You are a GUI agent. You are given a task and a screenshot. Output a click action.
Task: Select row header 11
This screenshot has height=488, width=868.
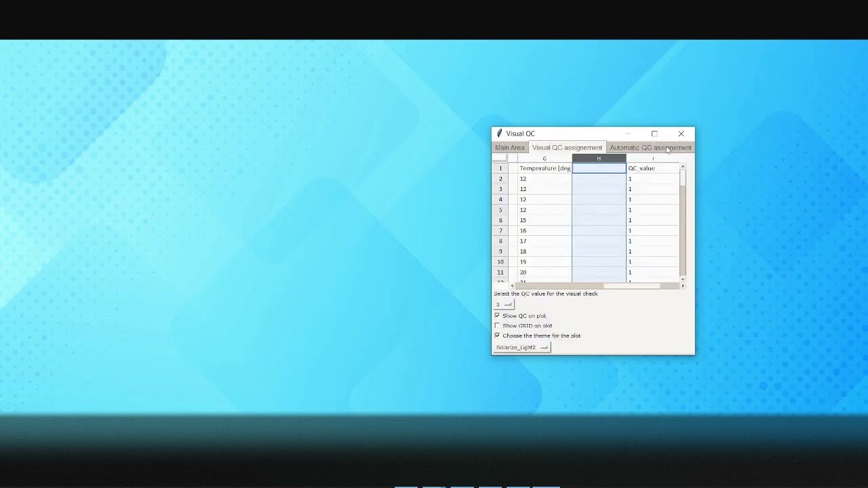[x=500, y=272]
